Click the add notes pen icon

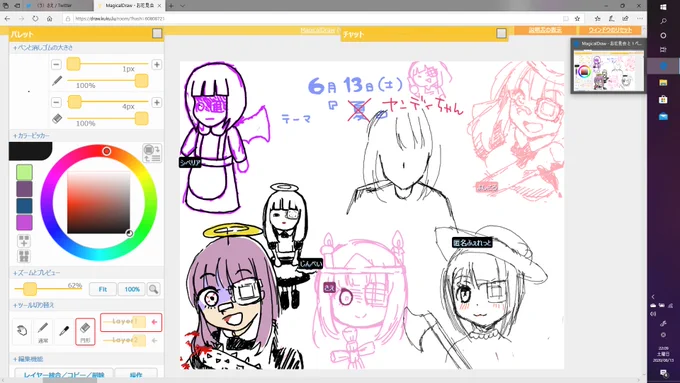coord(611,19)
